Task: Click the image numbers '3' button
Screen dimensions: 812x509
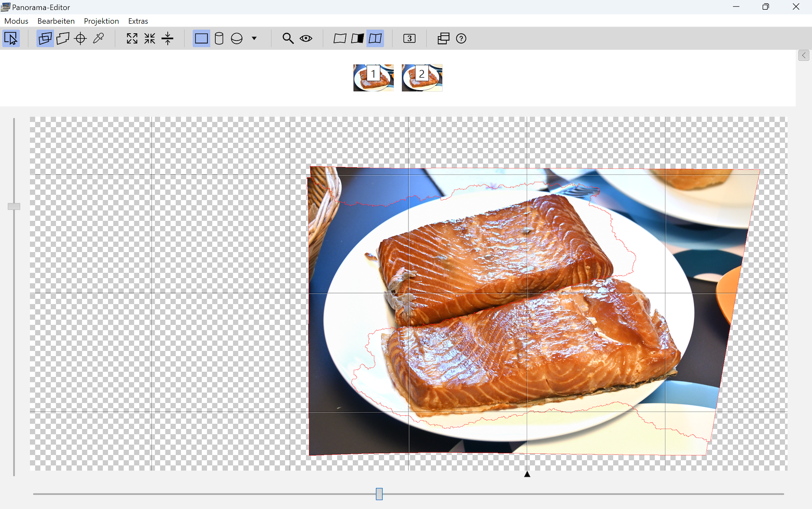Action: [x=409, y=39]
